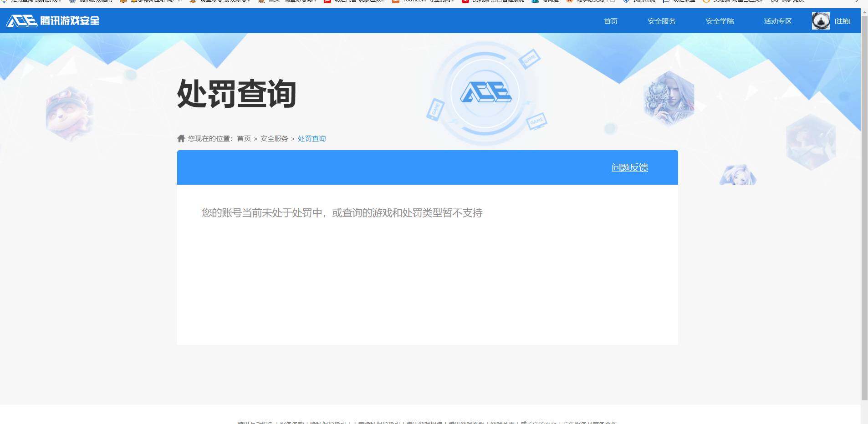Open the 腾讯游戏信用 bookmark via its globe icon
This screenshot has height=424, width=868.
(72, 2)
